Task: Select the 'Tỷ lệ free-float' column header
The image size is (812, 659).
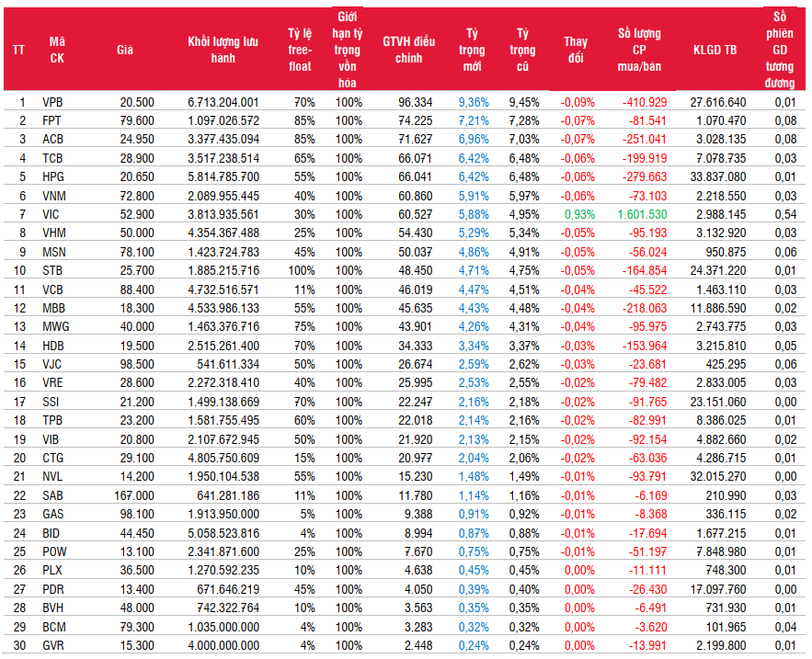Action: click(x=300, y=50)
